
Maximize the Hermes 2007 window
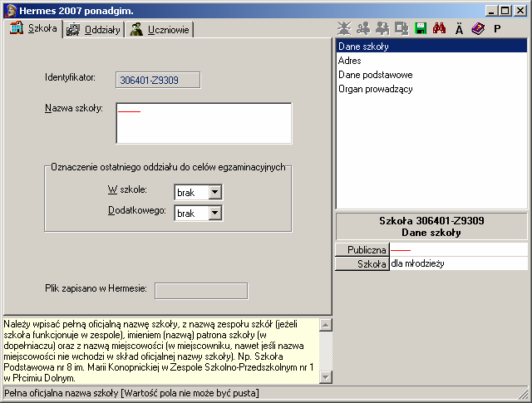click(505, 11)
